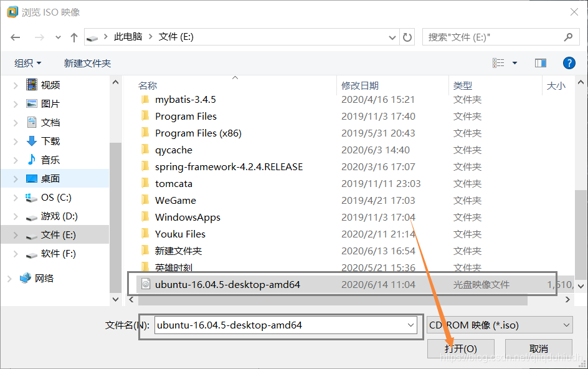Select the mybatis-3.4.5 folder
The height and width of the screenshot is (369, 588).
pyautogui.click(x=185, y=100)
